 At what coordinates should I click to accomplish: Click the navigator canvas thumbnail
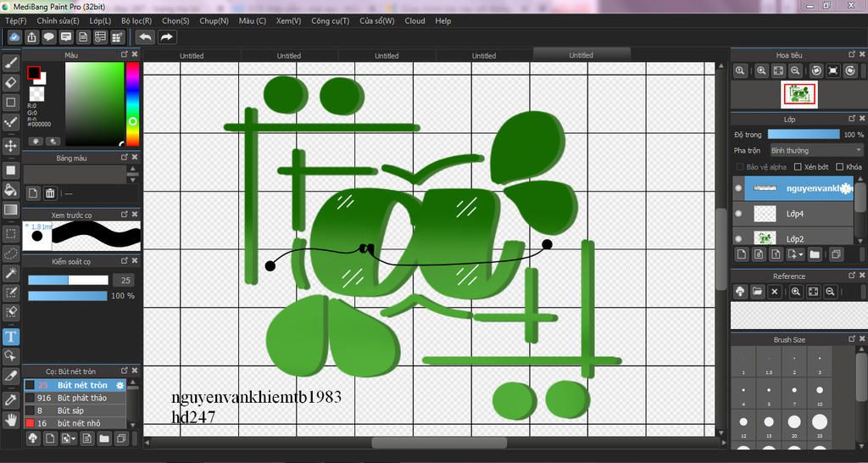tap(798, 95)
